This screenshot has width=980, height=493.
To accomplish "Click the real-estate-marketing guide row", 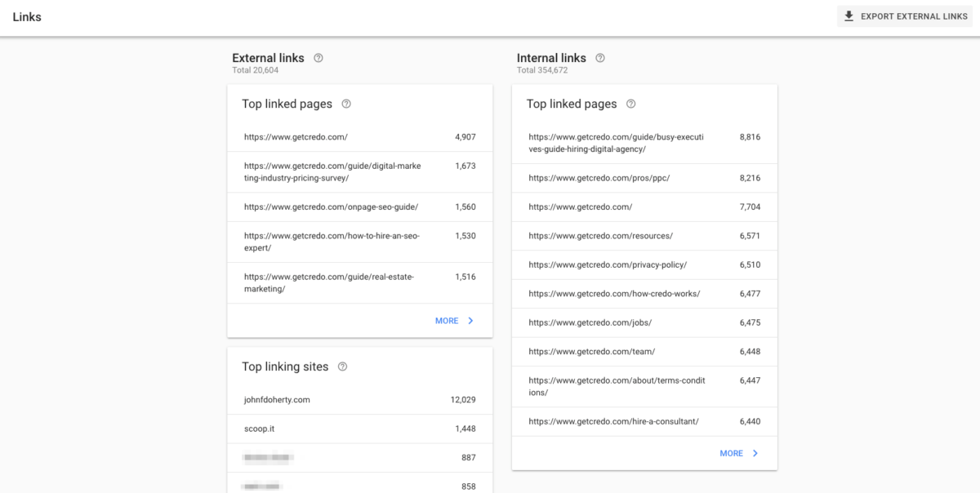I will tap(331, 282).
